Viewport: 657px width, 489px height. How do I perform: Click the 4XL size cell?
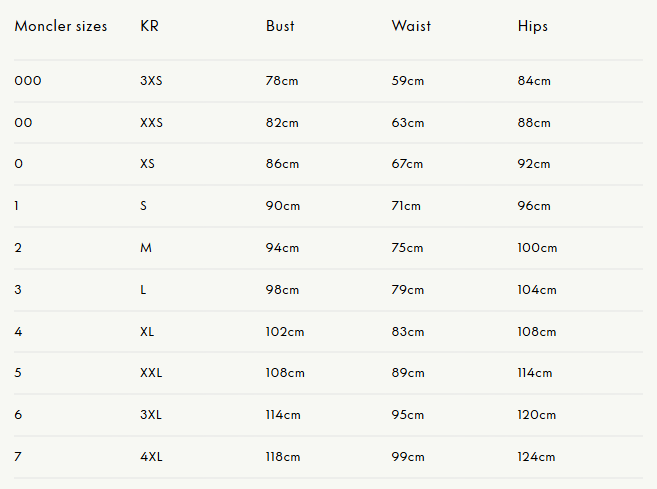pos(151,457)
